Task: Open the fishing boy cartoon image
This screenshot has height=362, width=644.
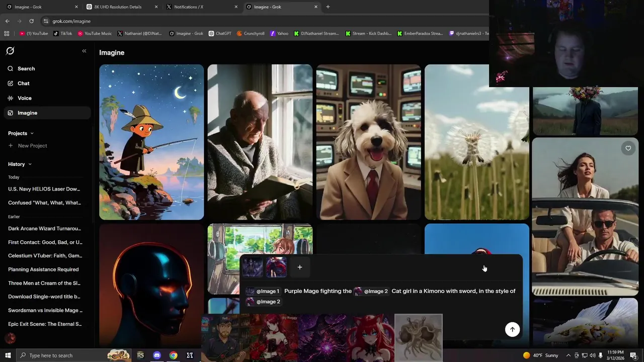Action: tap(151, 142)
